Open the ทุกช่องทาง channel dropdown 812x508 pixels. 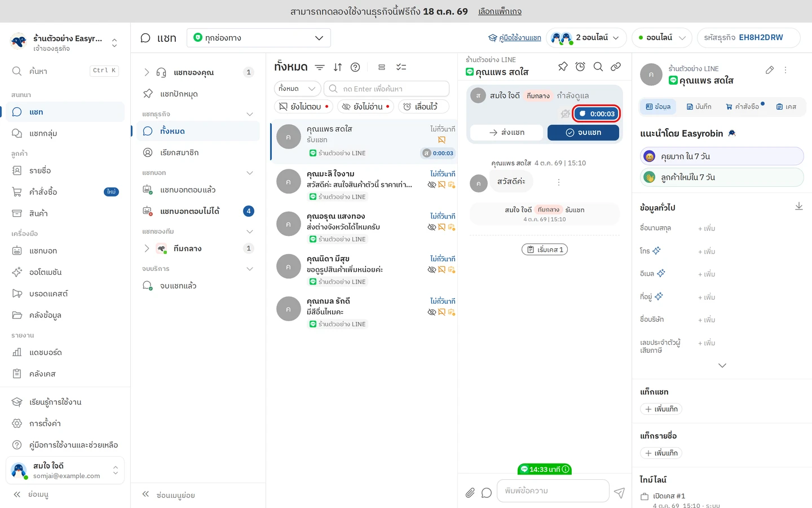259,38
